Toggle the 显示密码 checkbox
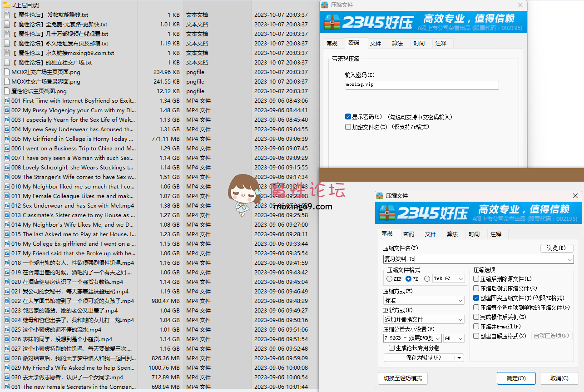584x392 pixels. click(348, 117)
